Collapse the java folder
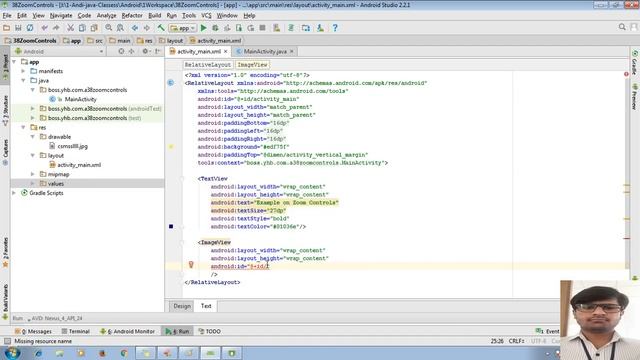640x360 pixels. [x=24, y=80]
